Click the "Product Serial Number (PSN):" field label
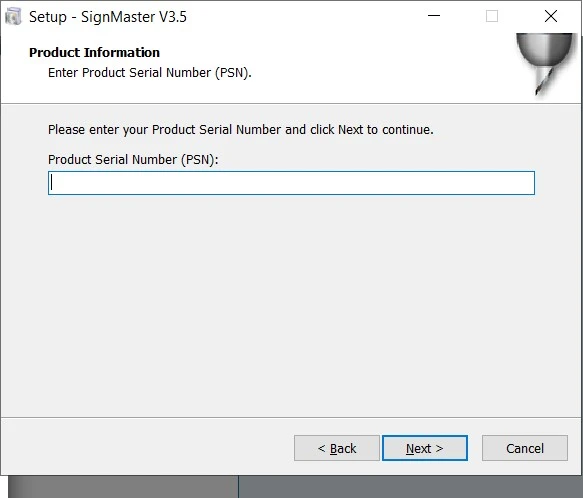 [x=133, y=160]
